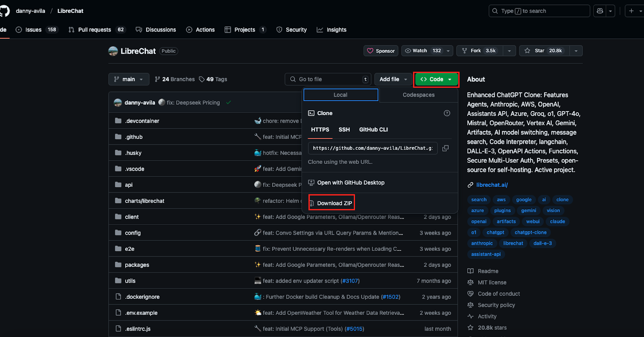This screenshot has height=337, width=644.
Task: Select the GitHub CLI clone tab
Action: [374, 130]
